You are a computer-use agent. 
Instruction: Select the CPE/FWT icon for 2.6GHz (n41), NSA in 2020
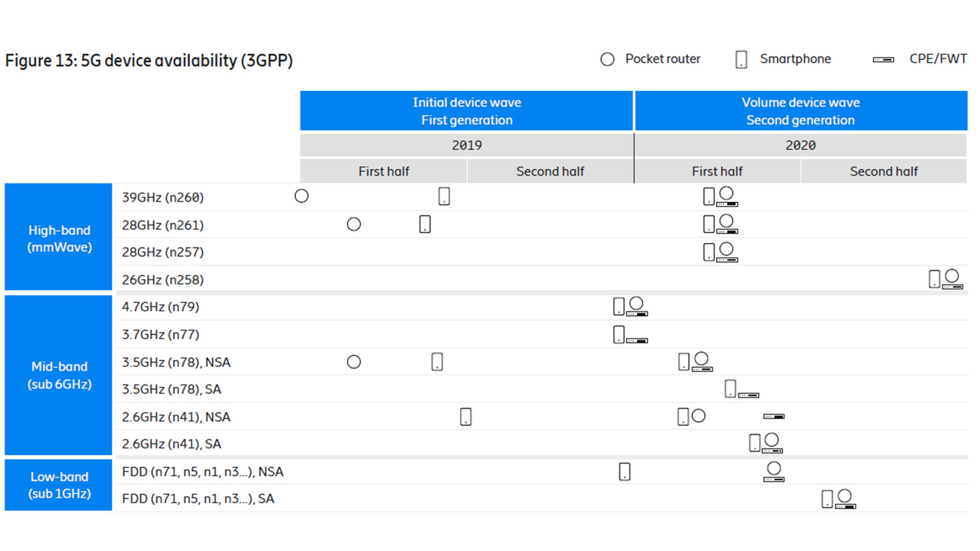pyautogui.click(x=772, y=416)
